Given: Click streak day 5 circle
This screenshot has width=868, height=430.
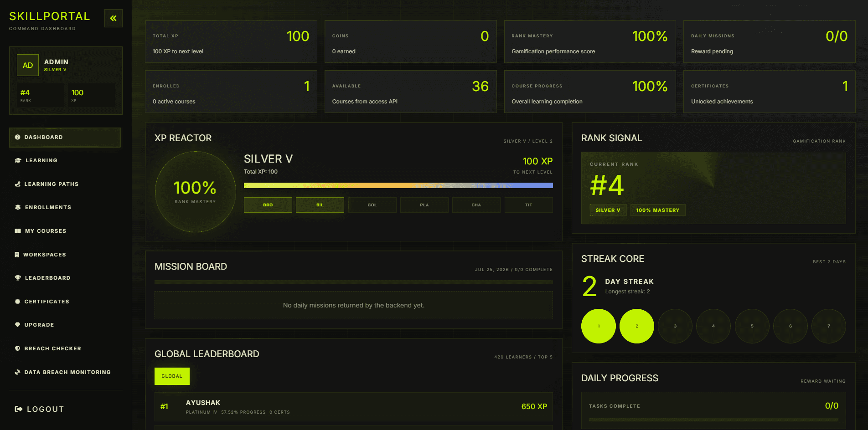Looking at the screenshot, I should 752,326.
